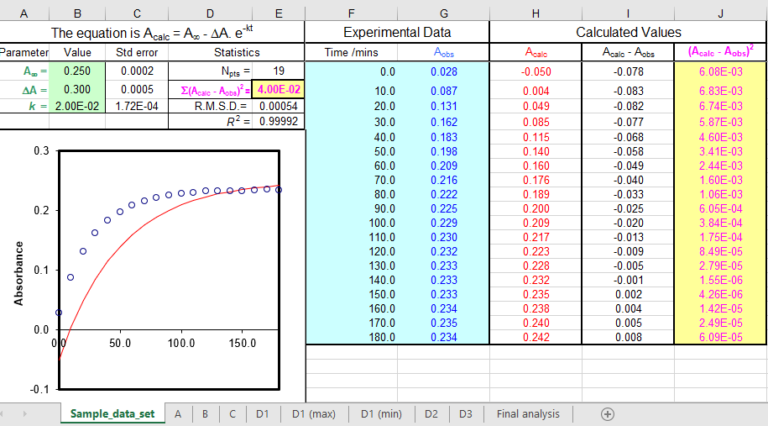This screenshot has height=426, width=768.
Task: Select squared residual cell 6.09E-05
Action: pos(720,337)
